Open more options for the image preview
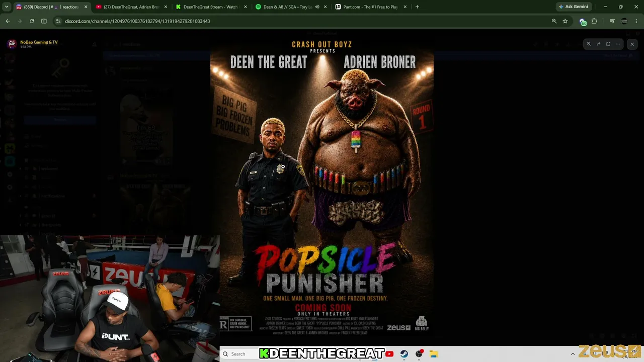Viewport: 644px width, 362px height. (x=618, y=44)
